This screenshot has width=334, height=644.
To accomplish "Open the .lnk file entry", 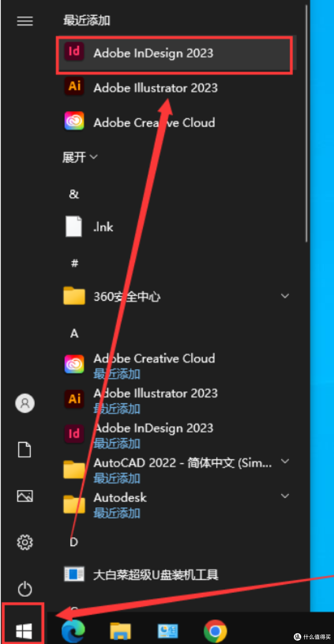I will coord(176,227).
